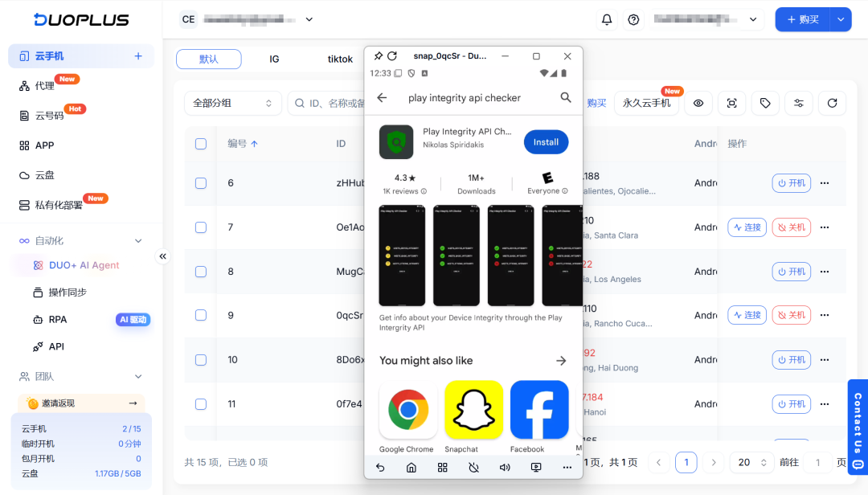The height and width of the screenshot is (495, 868).
Task: Pin the snap_0qcSr phone window
Action: [x=378, y=56]
